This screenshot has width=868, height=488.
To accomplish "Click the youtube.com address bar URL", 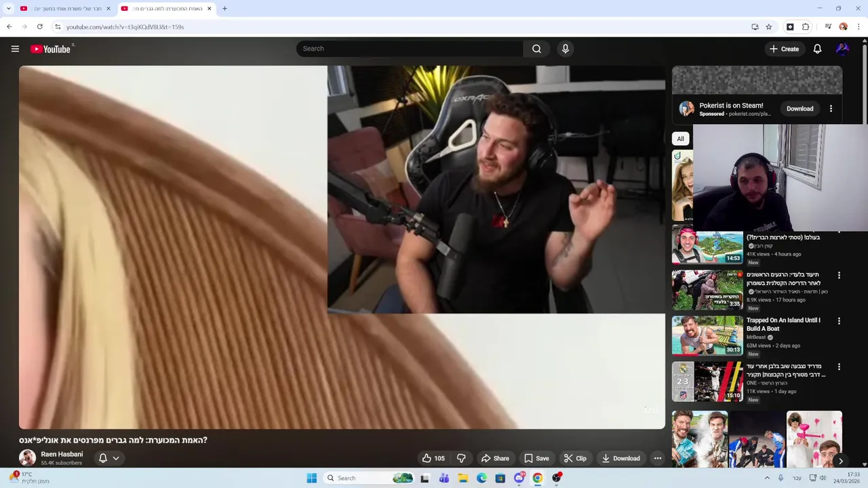I will (125, 27).
